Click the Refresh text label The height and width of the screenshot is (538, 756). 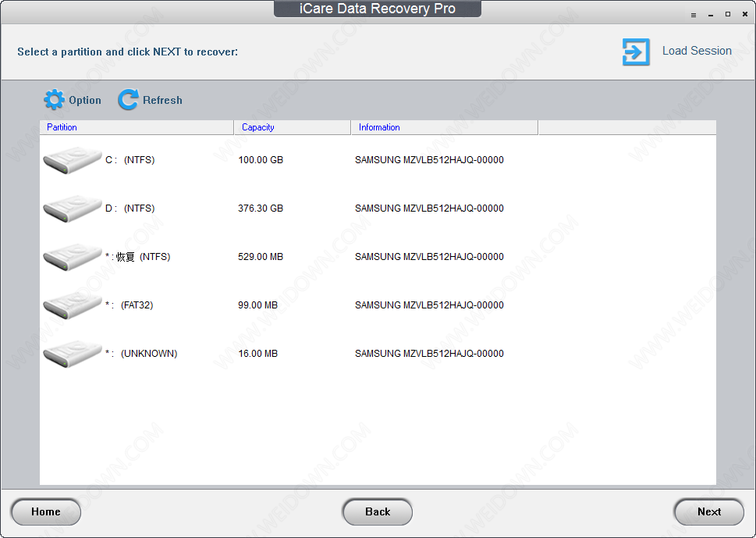click(x=162, y=101)
